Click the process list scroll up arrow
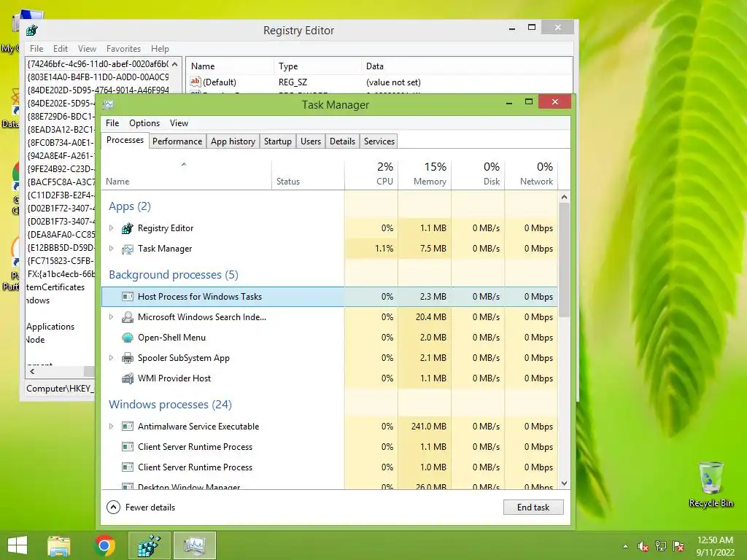This screenshot has height=560, width=747. click(564, 197)
